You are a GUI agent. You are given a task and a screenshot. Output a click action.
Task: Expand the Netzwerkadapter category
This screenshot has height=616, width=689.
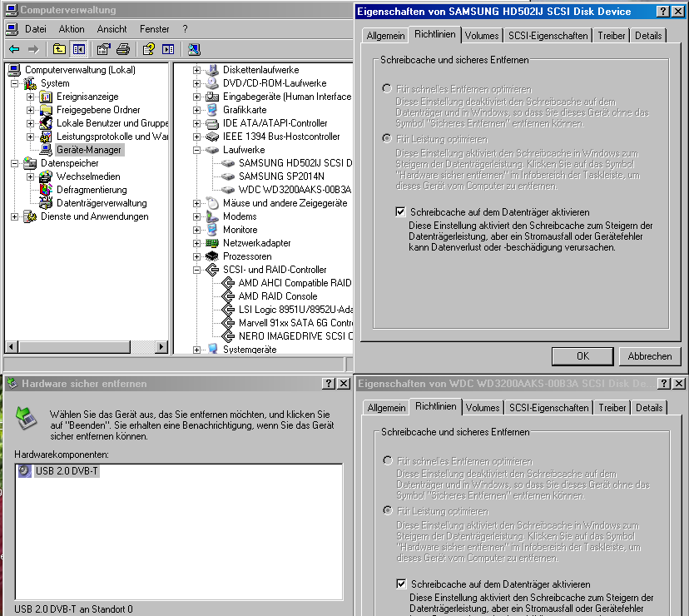197,243
